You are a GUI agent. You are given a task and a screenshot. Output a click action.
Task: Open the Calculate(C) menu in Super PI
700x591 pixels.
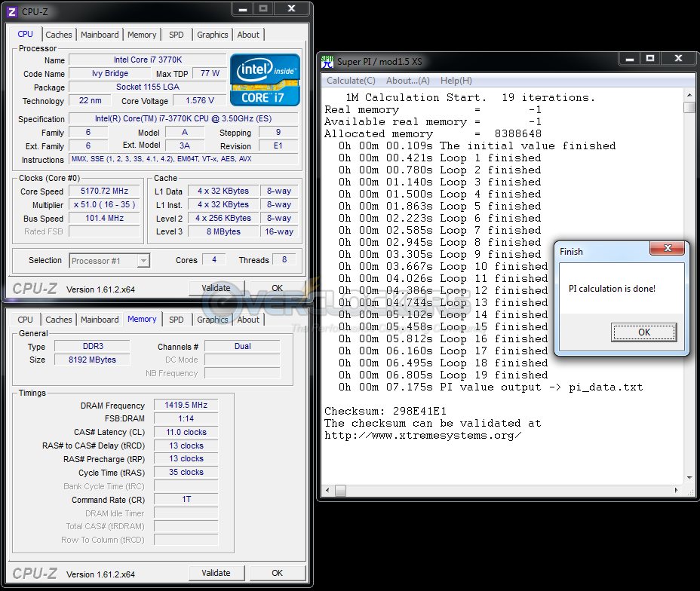(x=351, y=81)
